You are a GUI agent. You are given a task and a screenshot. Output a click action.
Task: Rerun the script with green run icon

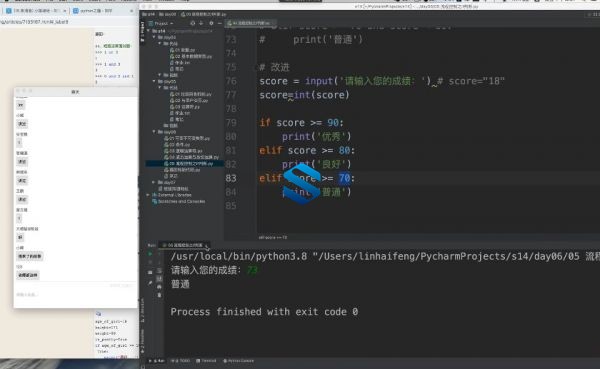(x=150, y=254)
